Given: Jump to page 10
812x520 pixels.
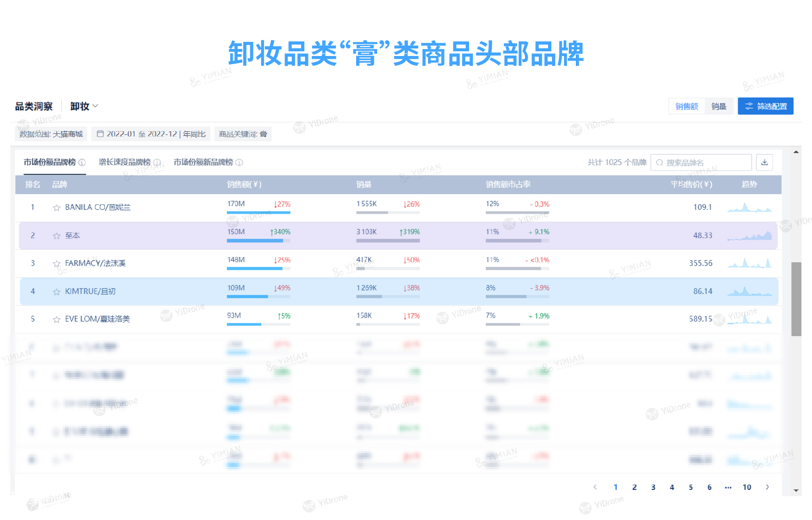Looking at the screenshot, I should 747,487.
